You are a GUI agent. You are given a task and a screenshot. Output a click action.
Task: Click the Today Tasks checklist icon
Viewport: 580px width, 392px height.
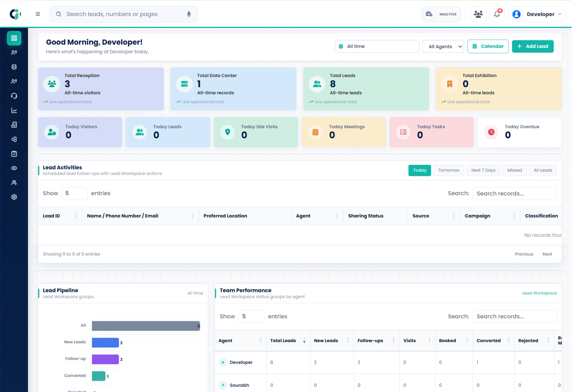[x=403, y=132]
